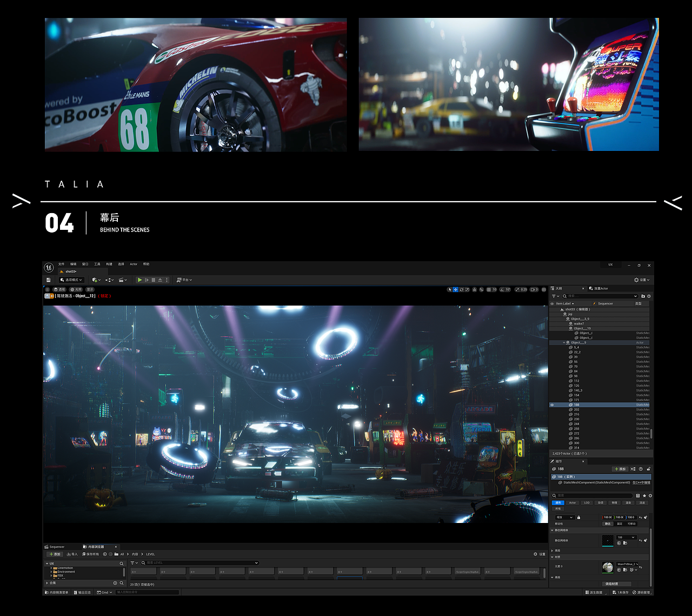Open the 平台 platforms dropdown

[x=184, y=280]
